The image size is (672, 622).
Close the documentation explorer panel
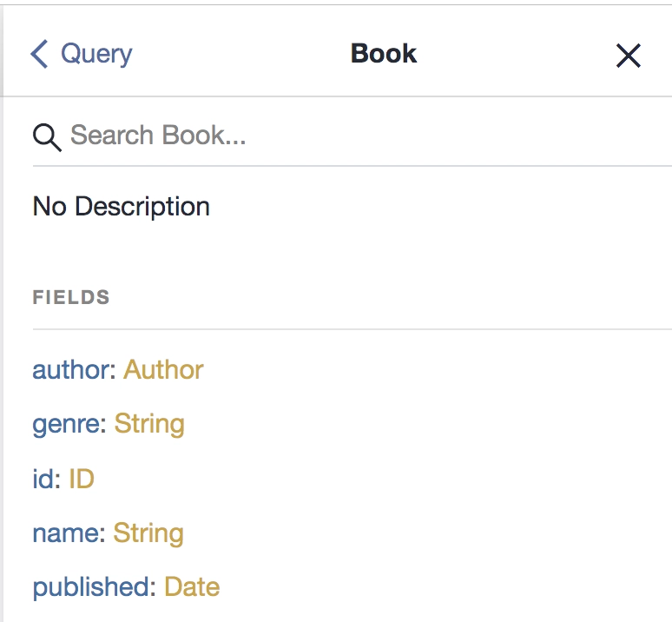(629, 56)
